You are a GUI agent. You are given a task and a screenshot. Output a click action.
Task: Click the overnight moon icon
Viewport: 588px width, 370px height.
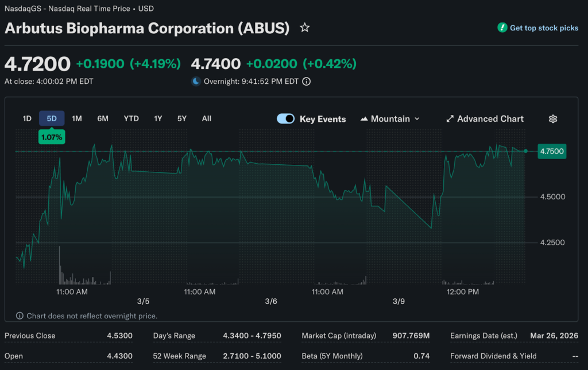196,82
